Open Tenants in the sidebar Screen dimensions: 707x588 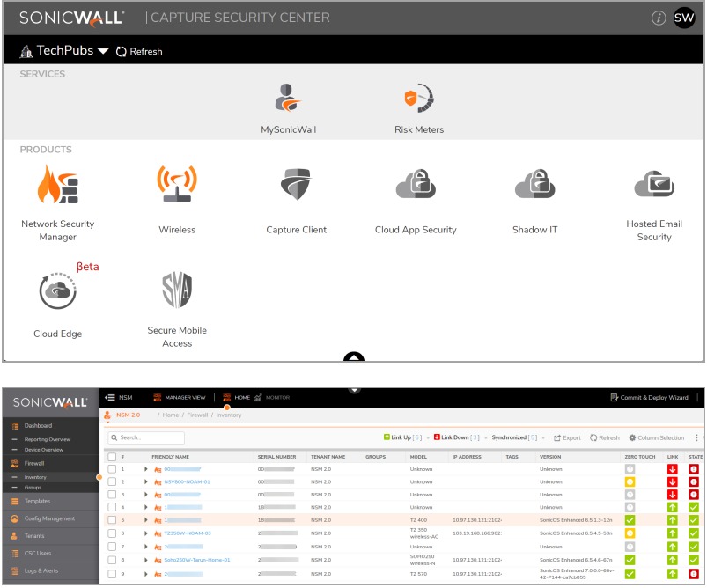point(33,536)
